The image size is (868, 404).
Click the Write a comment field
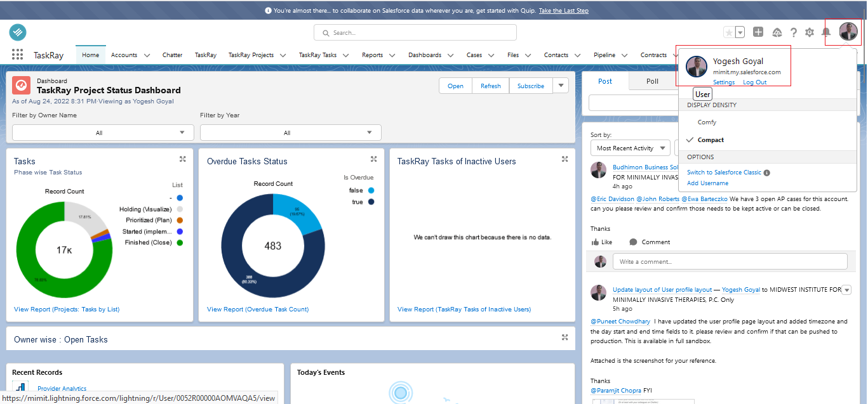pyautogui.click(x=729, y=261)
